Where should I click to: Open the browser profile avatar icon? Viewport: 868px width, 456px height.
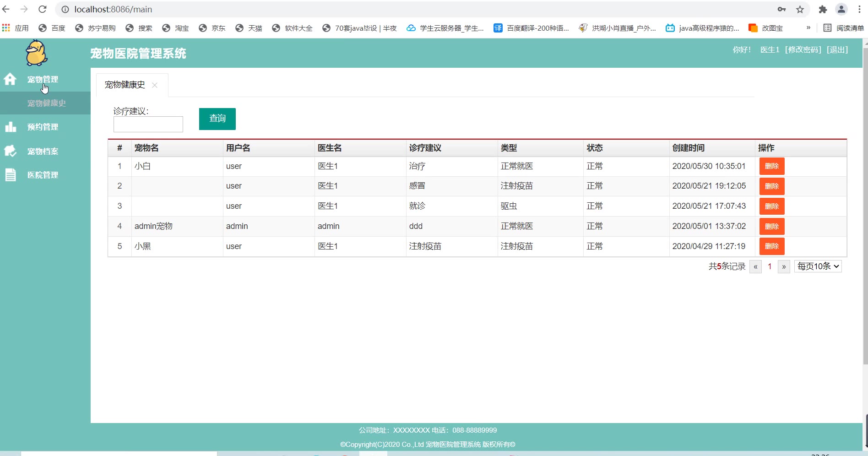841,9
